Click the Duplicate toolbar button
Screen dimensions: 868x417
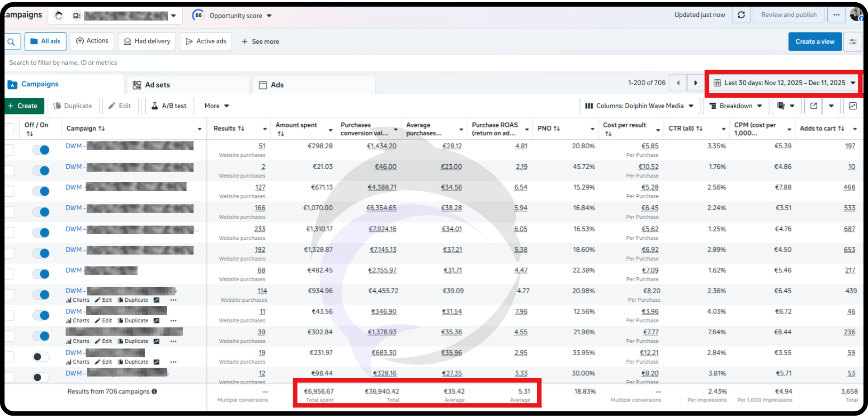[73, 106]
